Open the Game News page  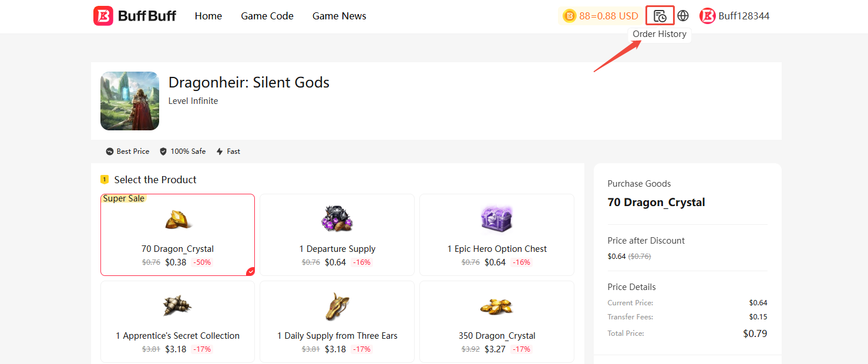coord(339,16)
